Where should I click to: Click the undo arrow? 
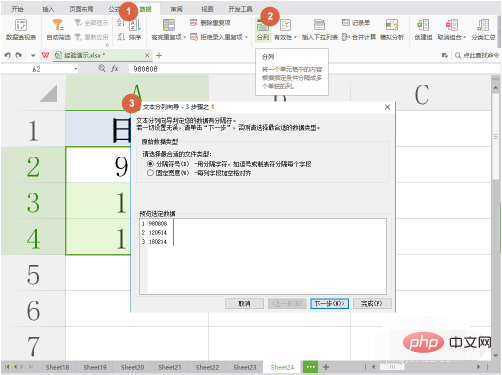point(8,55)
